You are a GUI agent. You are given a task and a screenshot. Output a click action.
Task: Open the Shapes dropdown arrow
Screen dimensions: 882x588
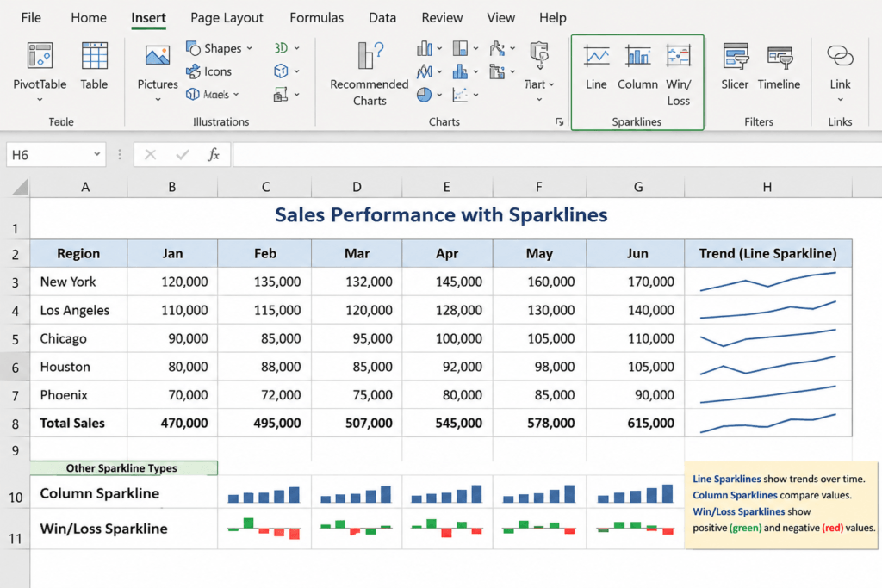(x=249, y=48)
